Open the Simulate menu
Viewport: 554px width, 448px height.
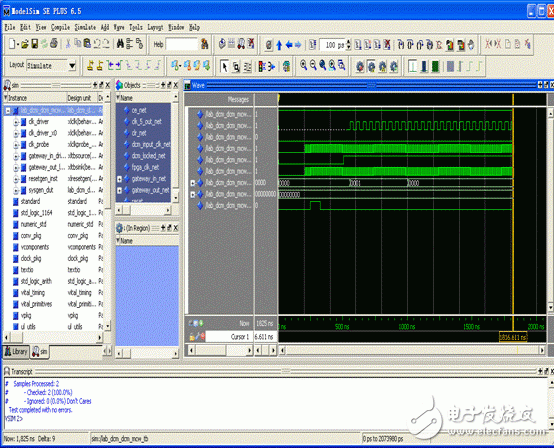85,27
